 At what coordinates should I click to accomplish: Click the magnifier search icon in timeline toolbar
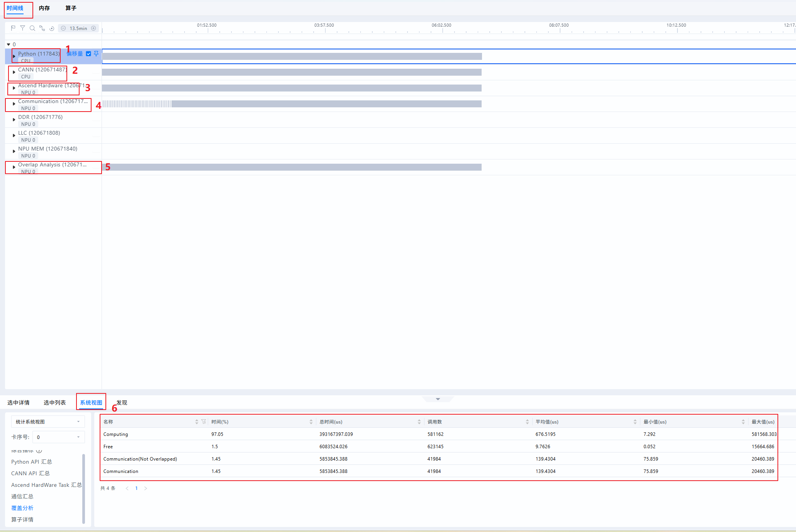(x=32, y=28)
